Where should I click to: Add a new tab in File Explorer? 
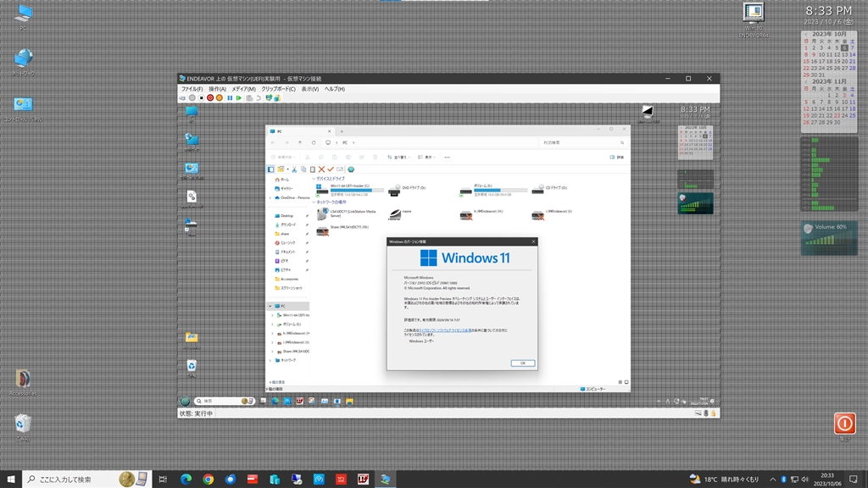tap(342, 131)
